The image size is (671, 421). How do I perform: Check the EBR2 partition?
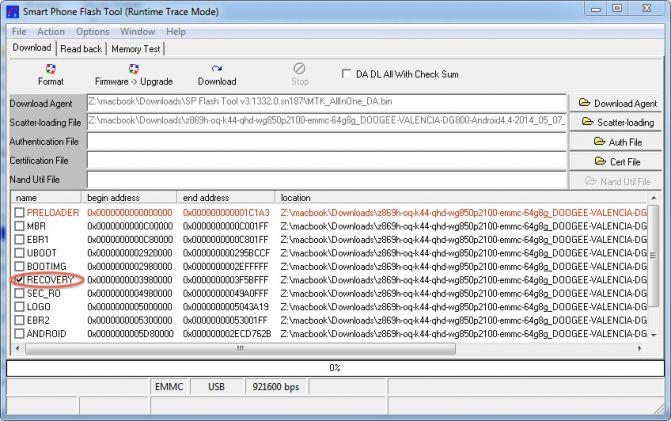19,320
